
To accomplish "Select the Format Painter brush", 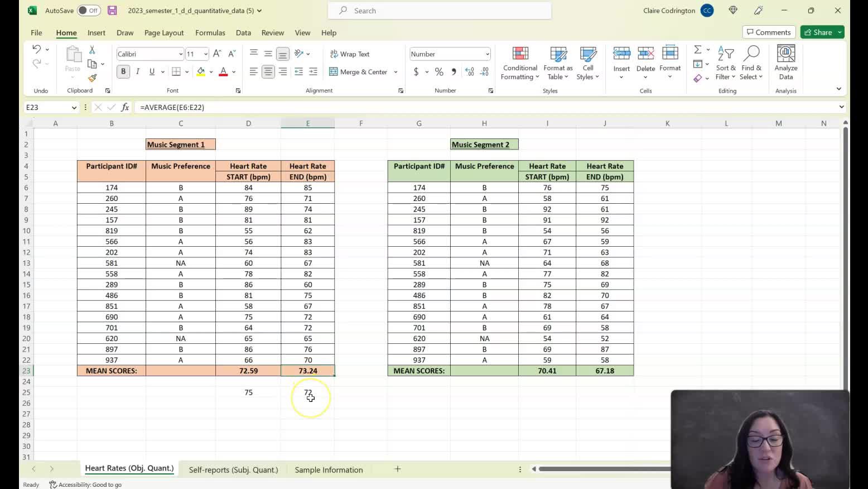I will click(93, 78).
